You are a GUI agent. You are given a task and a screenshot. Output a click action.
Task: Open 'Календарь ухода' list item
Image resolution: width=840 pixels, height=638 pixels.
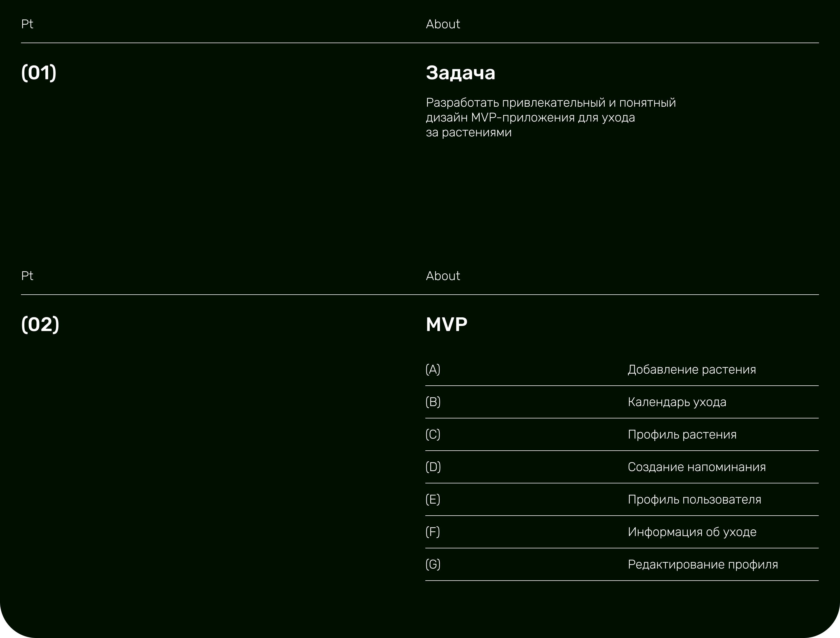[x=677, y=402]
